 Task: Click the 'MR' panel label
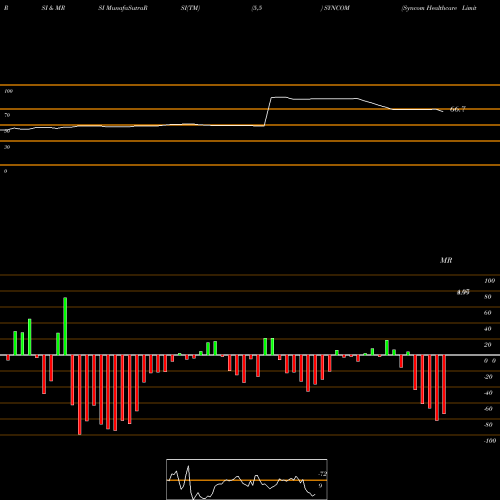[446, 260]
